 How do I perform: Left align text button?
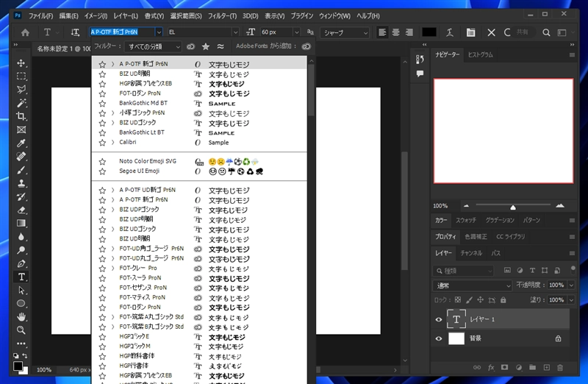(382, 32)
